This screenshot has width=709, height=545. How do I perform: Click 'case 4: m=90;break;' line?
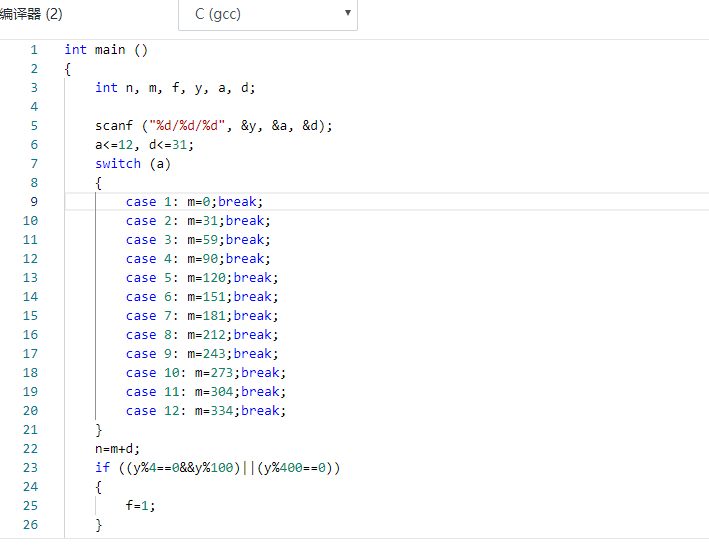point(198,259)
